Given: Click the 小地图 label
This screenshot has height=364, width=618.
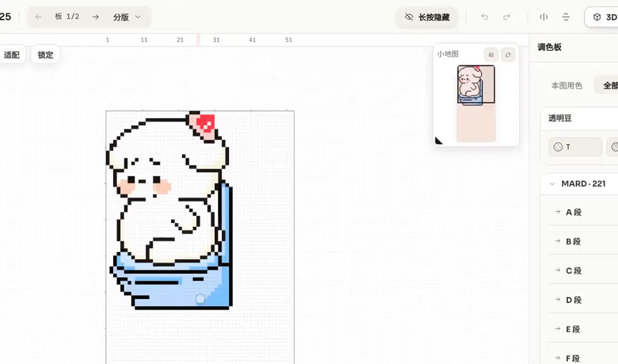Looking at the screenshot, I should coord(448,54).
